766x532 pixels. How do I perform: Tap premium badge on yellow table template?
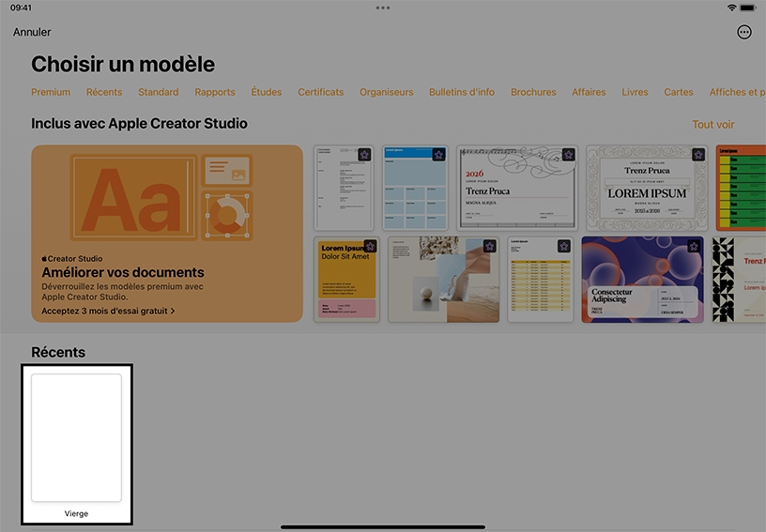[564, 246]
